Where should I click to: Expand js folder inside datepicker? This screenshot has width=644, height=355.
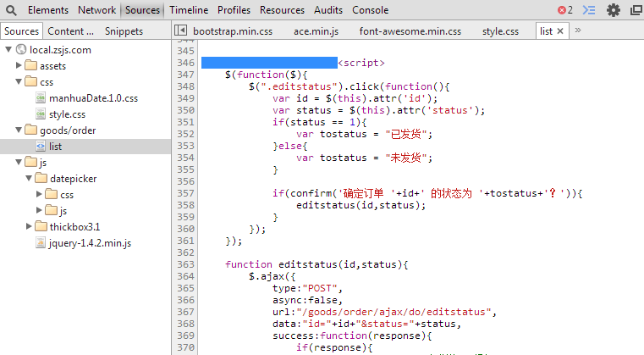(39, 210)
